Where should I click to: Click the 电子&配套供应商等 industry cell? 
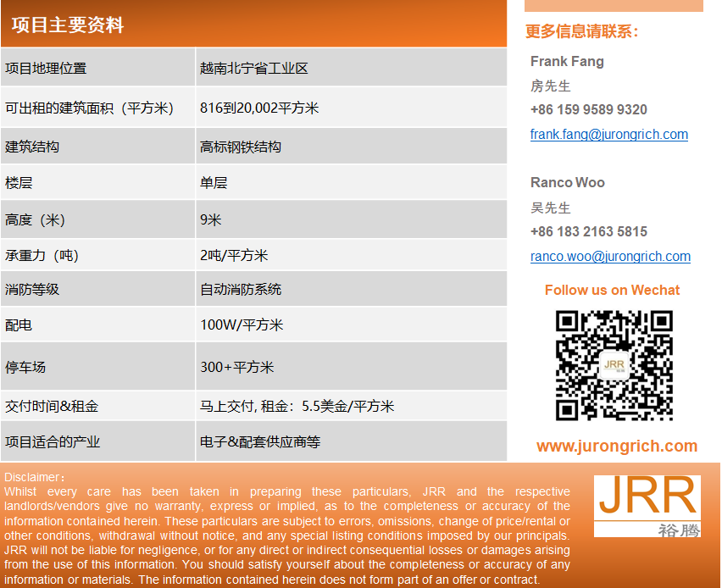(260, 441)
